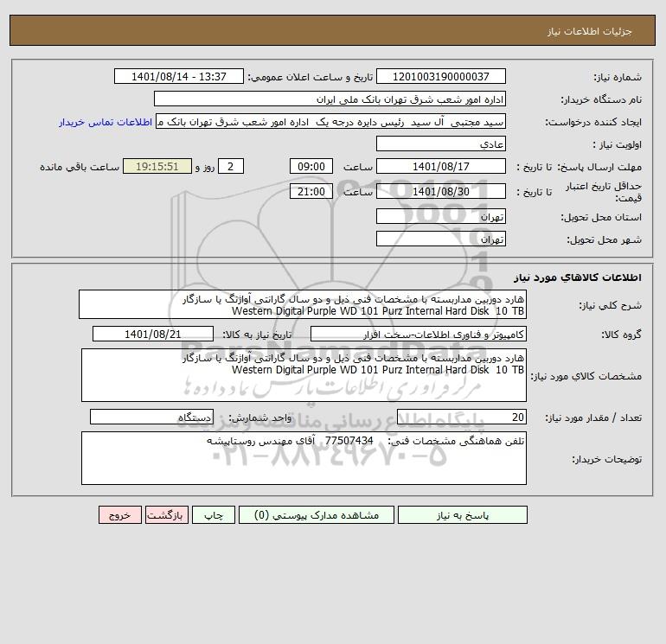Click the general need description text box
Viewport: 666px width, 644px height.
pos(303,305)
